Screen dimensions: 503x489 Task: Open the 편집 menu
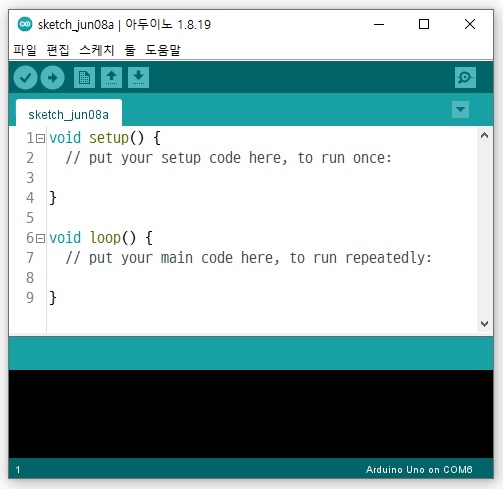point(58,50)
